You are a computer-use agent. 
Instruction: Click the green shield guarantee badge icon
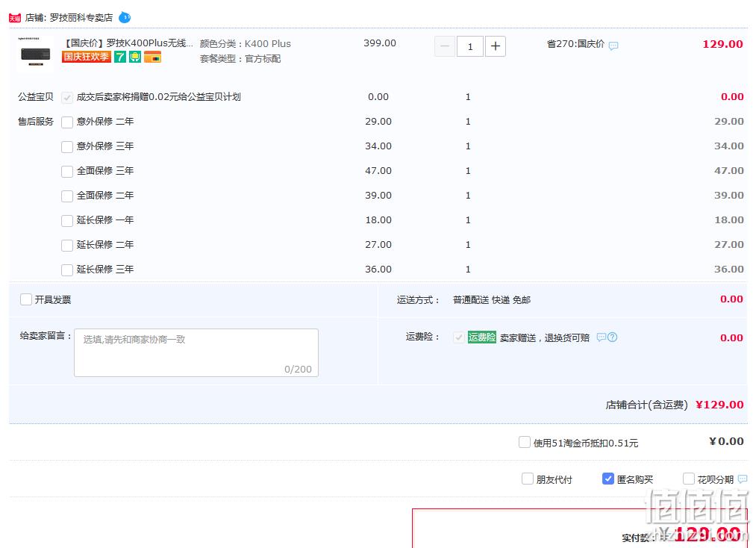pyautogui.click(x=135, y=57)
